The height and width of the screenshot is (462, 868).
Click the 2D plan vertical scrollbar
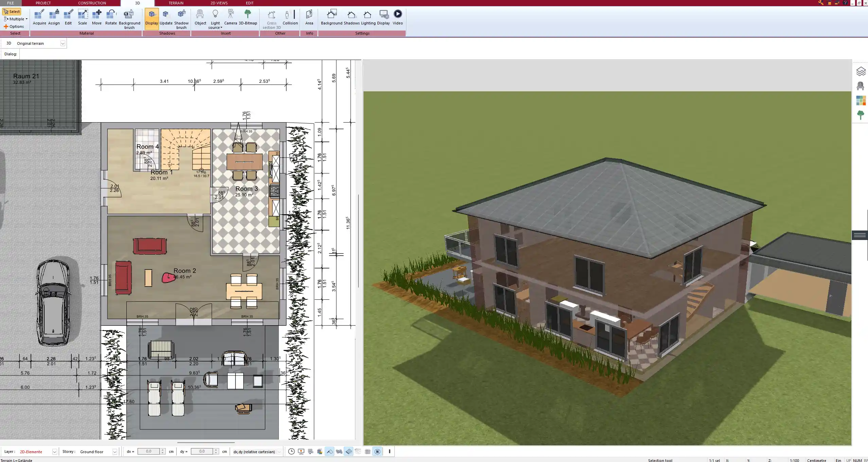pos(358,241)
